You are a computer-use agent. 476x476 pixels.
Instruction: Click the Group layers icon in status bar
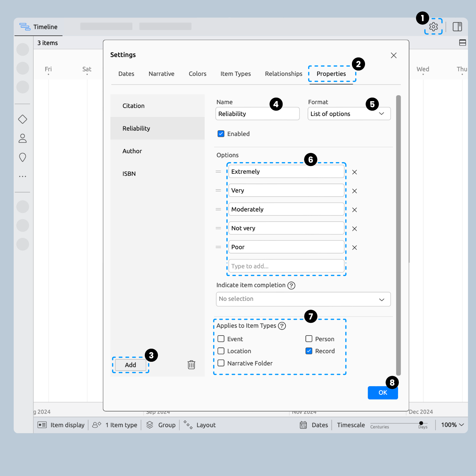(x=150, y=425)
